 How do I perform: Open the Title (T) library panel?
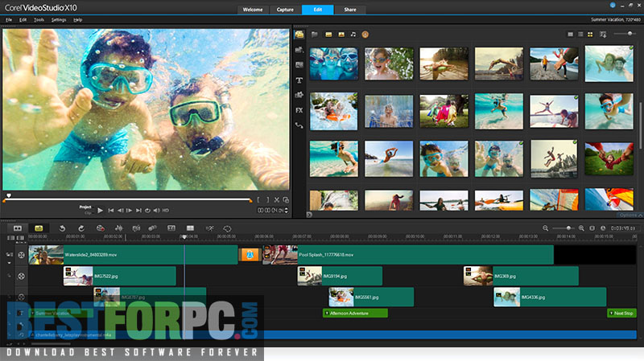(x=299, y=80)
